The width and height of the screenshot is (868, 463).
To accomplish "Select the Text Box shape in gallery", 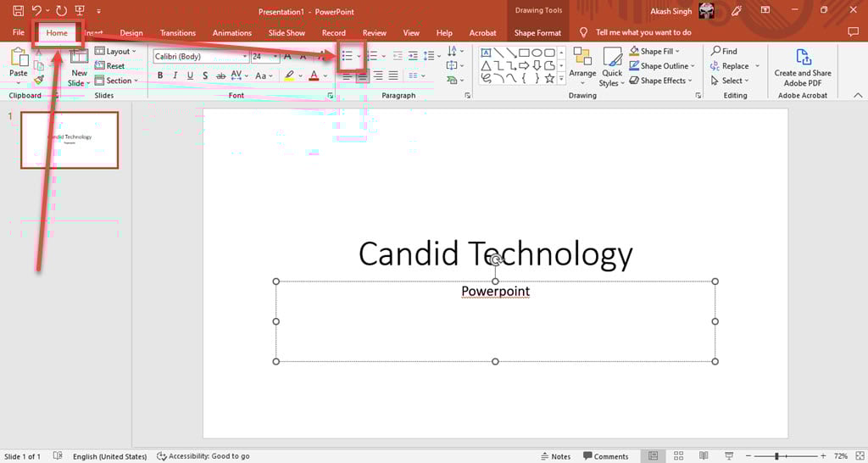I will (x=486, y=53).
